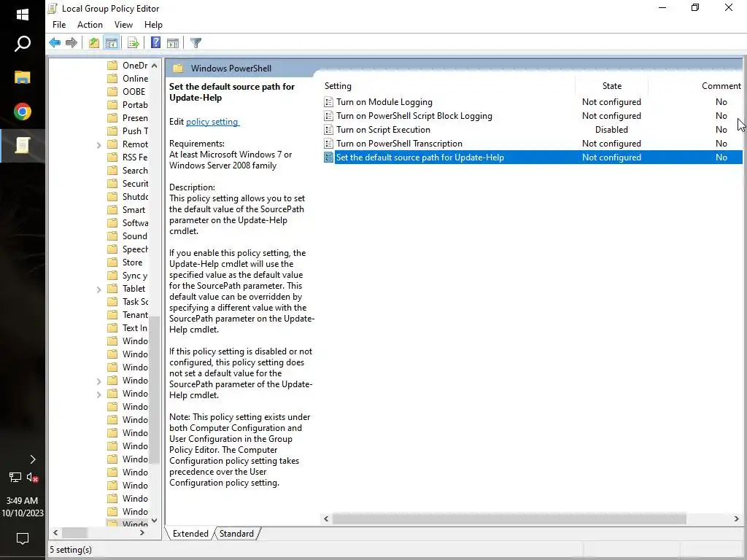Open the File menu

point(59,25)
